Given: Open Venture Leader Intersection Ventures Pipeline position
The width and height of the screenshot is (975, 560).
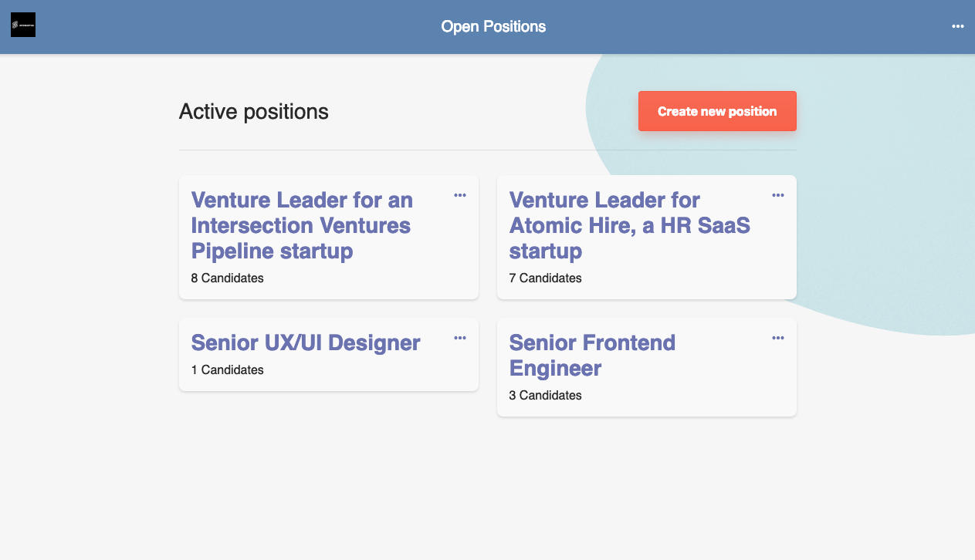Looking at the screenshot, I should coord(302,225).
